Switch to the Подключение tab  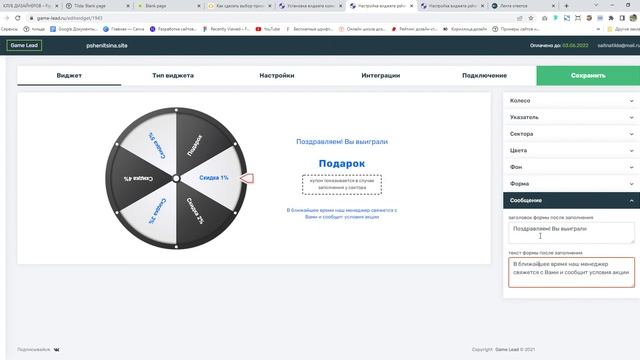pos(484,76)
